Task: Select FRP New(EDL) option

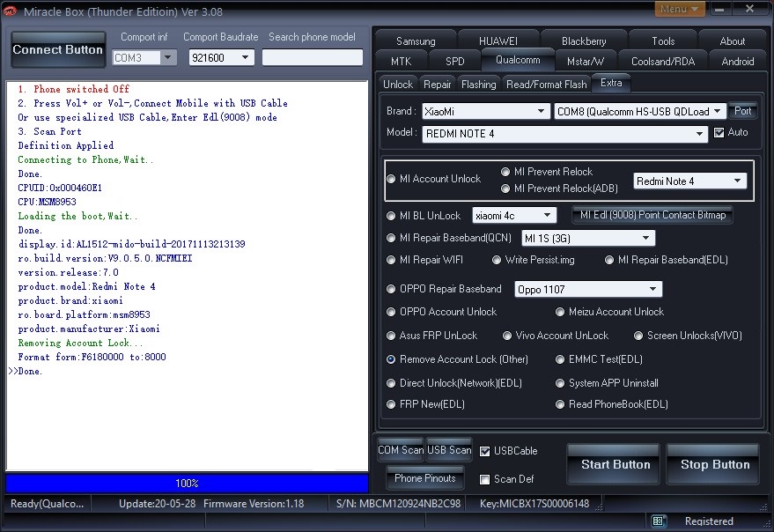Action: 391,404
